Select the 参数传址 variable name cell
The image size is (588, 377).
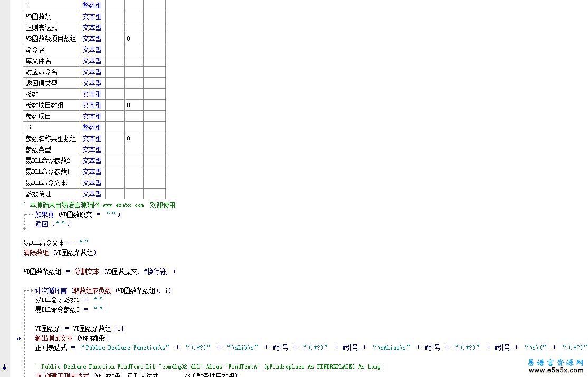point(51,194)
